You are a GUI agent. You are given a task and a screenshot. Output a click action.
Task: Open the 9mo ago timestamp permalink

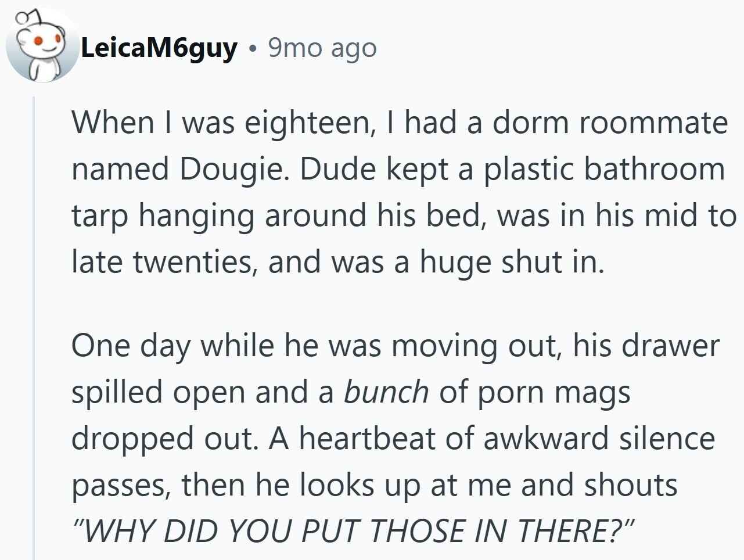pos(322,48)
